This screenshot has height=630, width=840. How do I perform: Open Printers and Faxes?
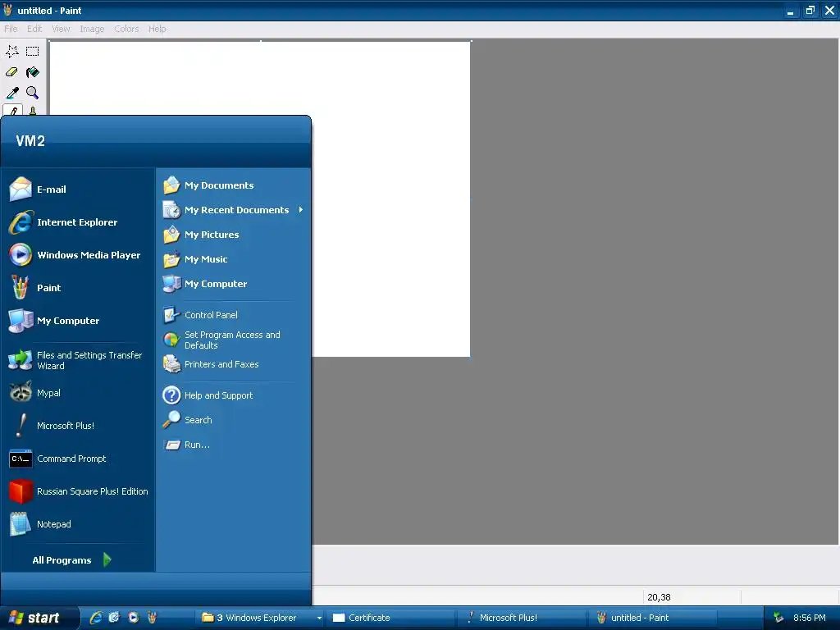(x=234, y=364)
